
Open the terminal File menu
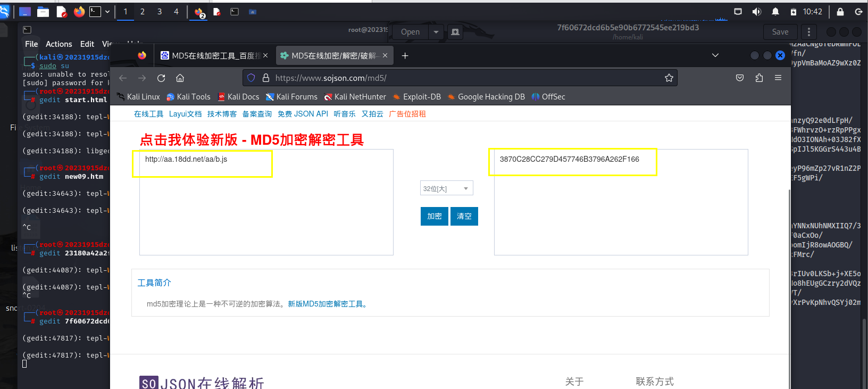[31, 44]
